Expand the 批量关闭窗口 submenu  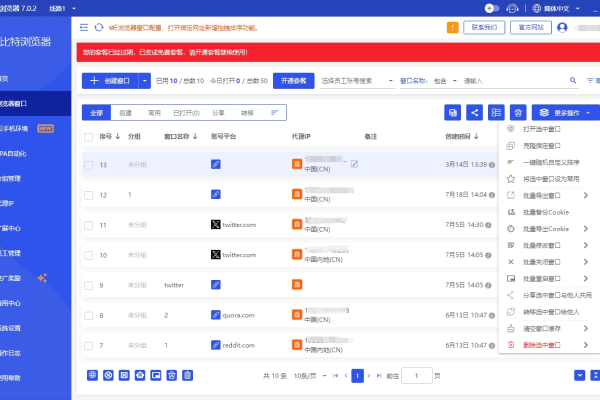pyautogui.click(x=586, y=262)
